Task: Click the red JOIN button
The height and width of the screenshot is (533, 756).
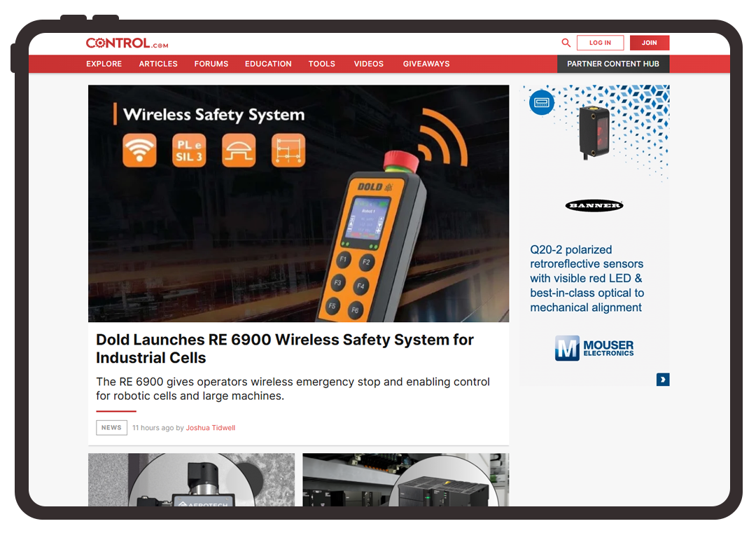Action: [x=650, y=43]
